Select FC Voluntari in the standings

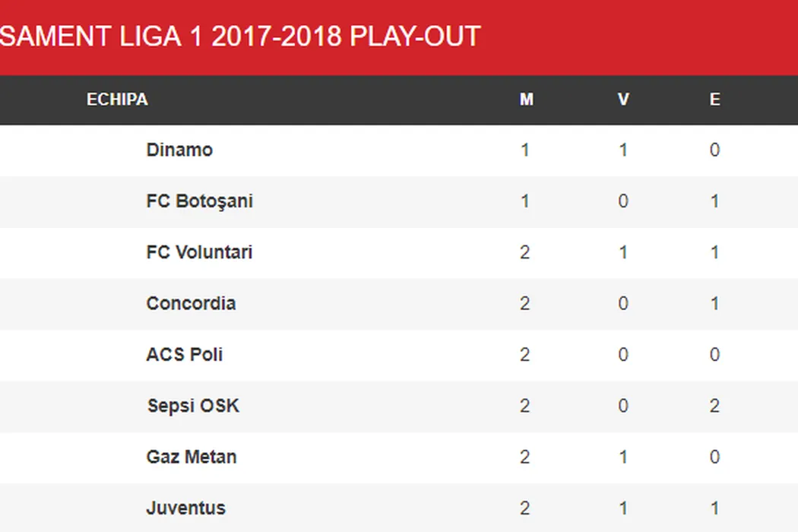pos(199,252)
